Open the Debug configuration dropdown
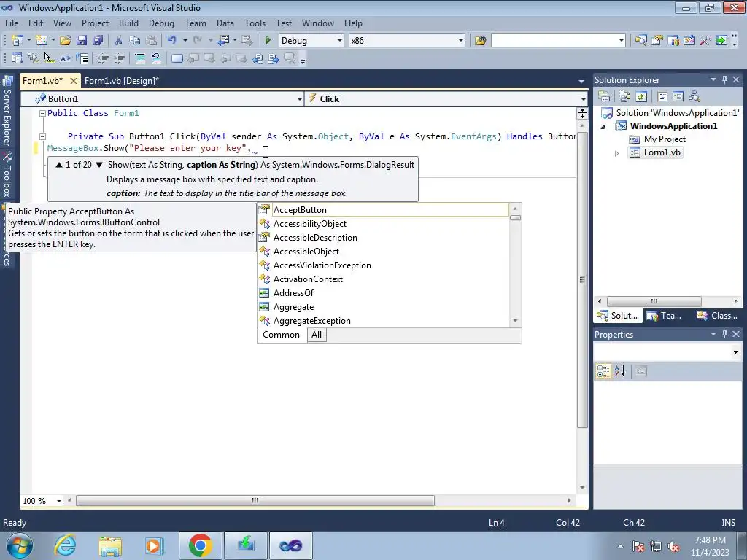Viewport: 747px width, 560px height. [340, 41]
